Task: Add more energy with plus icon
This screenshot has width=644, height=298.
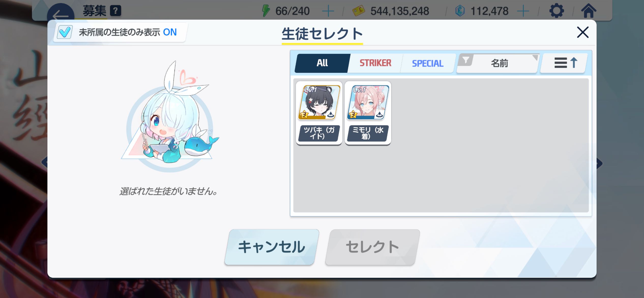Action: tap(328, 11)
